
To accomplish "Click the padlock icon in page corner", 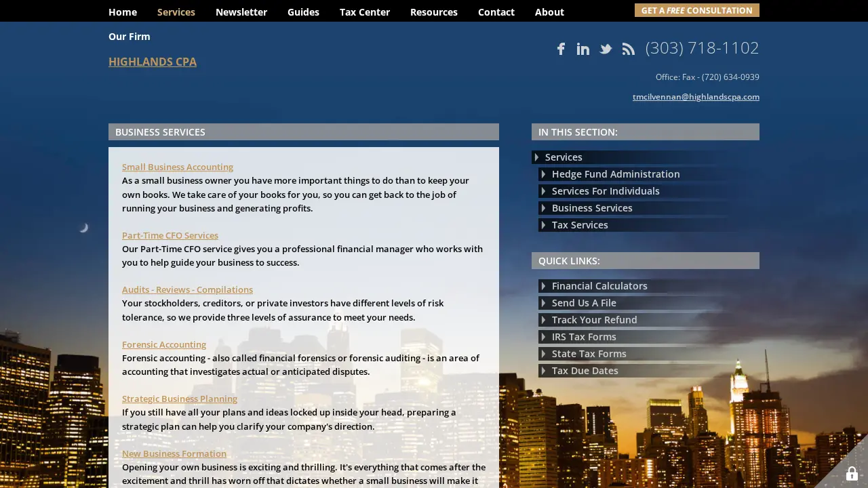I will point(852,474).
